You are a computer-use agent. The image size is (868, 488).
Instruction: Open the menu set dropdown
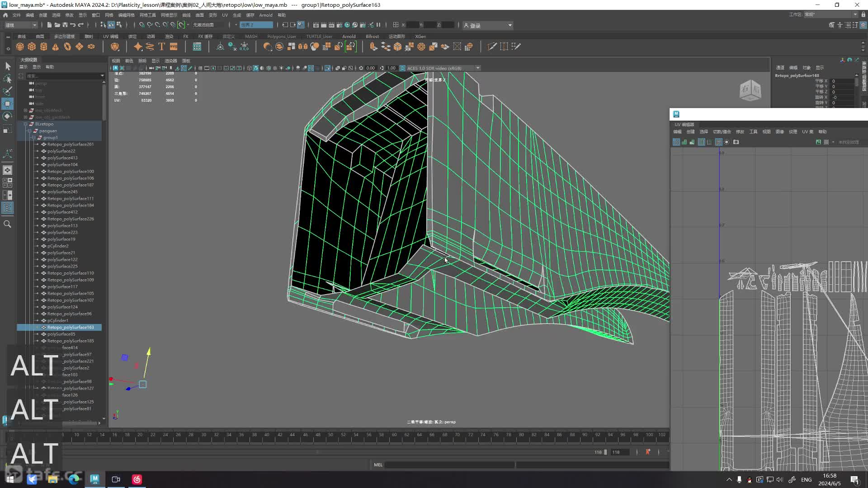click(x=21, y=25)
